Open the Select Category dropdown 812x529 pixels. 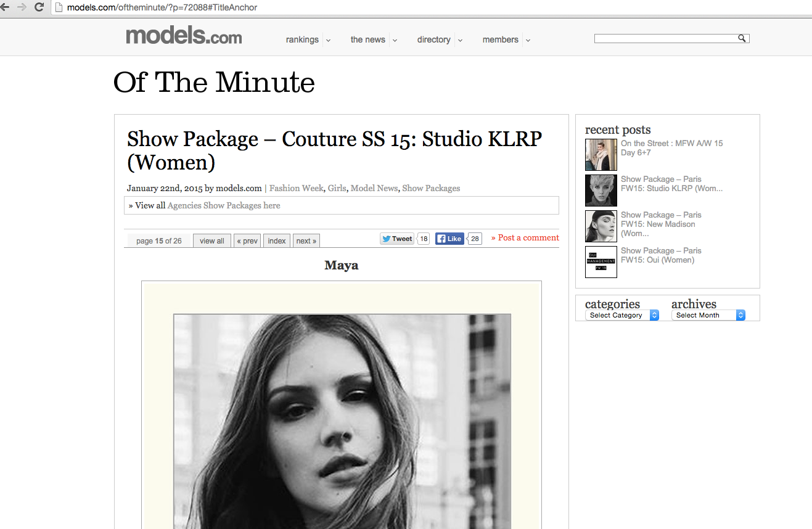point(622,315)
